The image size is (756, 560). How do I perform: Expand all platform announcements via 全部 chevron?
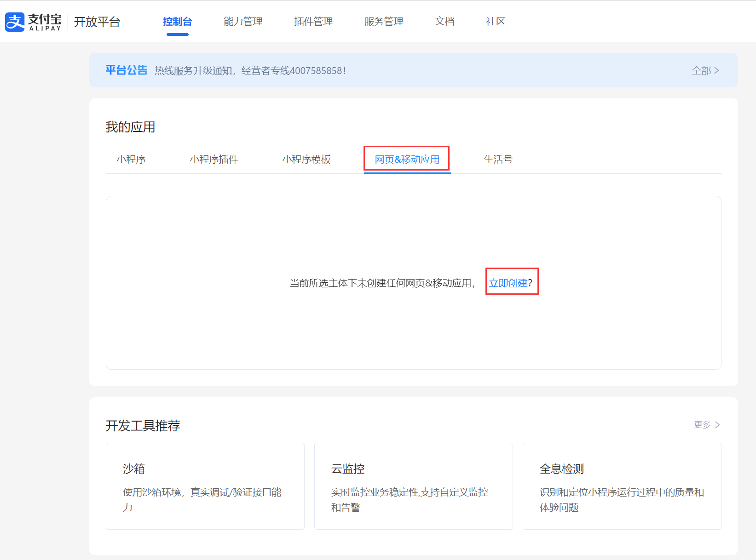pos(704,70)
